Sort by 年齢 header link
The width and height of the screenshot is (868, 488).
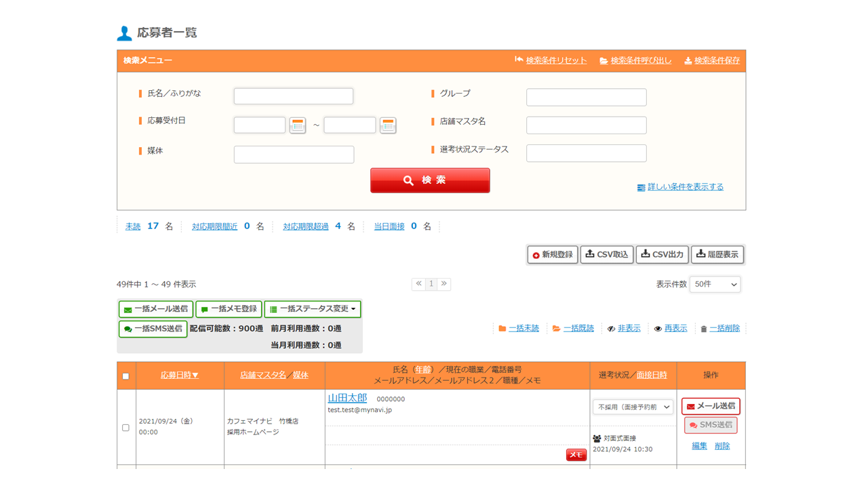pos(423,370)
